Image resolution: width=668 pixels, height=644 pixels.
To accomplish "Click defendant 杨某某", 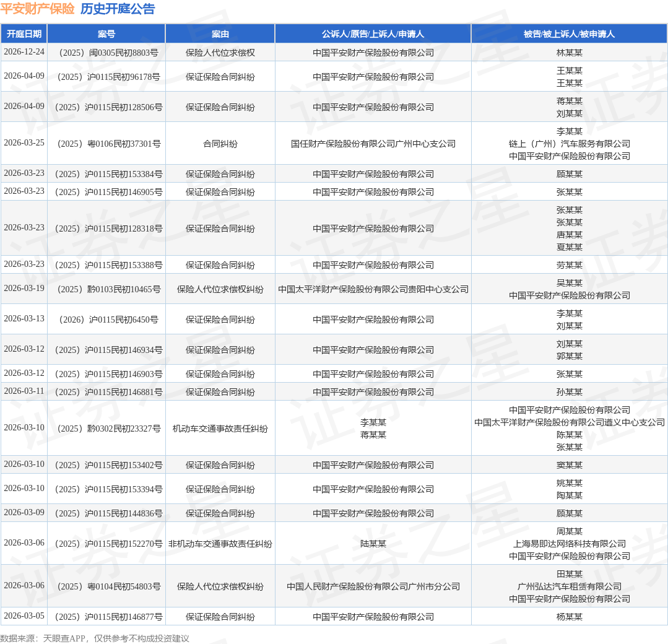I will pyautogui.click(x=569, y=617).
